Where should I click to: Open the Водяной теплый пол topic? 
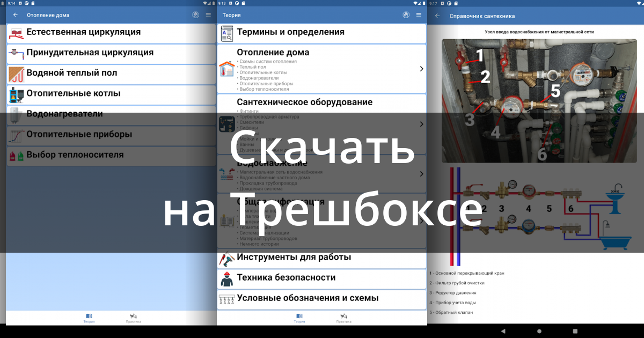coord(111,74)
